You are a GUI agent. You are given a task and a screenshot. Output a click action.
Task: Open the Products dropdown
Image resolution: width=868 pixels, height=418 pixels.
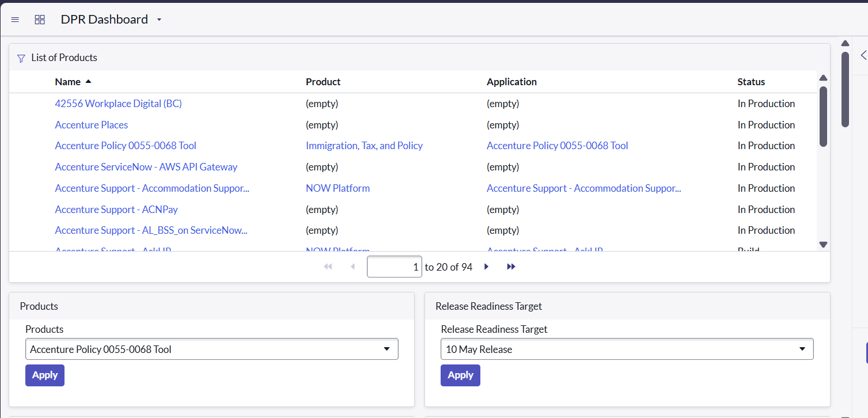[212, 349]
